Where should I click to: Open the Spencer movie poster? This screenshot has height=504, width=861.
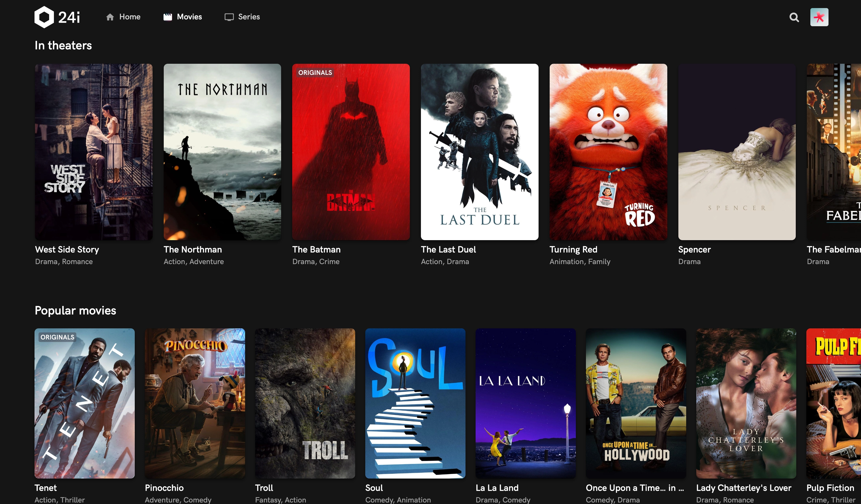pyautogui.click(x=737, y=152)
